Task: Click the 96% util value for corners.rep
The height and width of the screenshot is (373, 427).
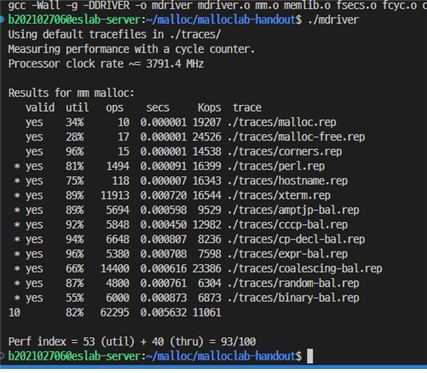Action: [x=75, y=152]
